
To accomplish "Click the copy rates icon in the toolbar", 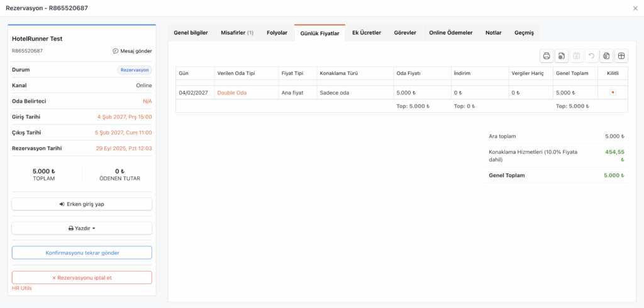I will click(x=606, y=56).
